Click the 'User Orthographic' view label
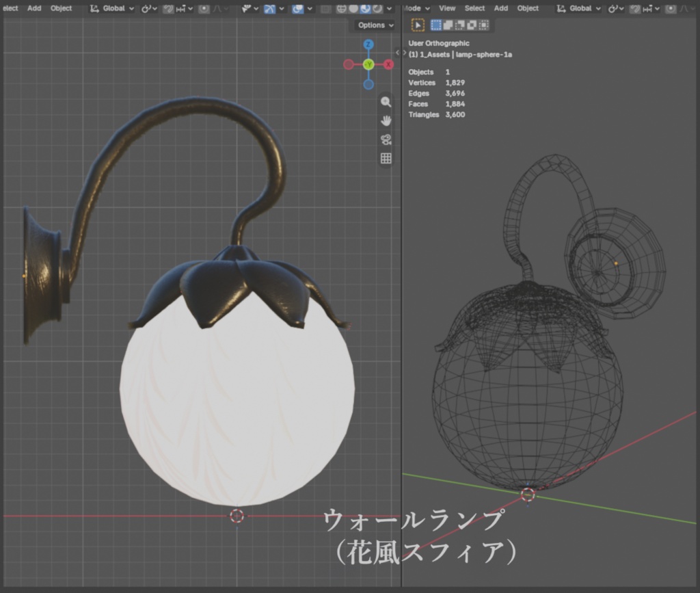Viewport: 700px width, 593px height. pos(439,43)
